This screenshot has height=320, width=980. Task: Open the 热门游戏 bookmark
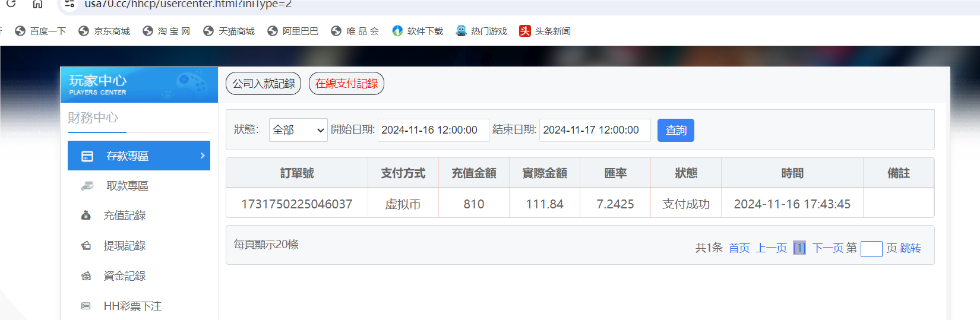coord(481,31)
